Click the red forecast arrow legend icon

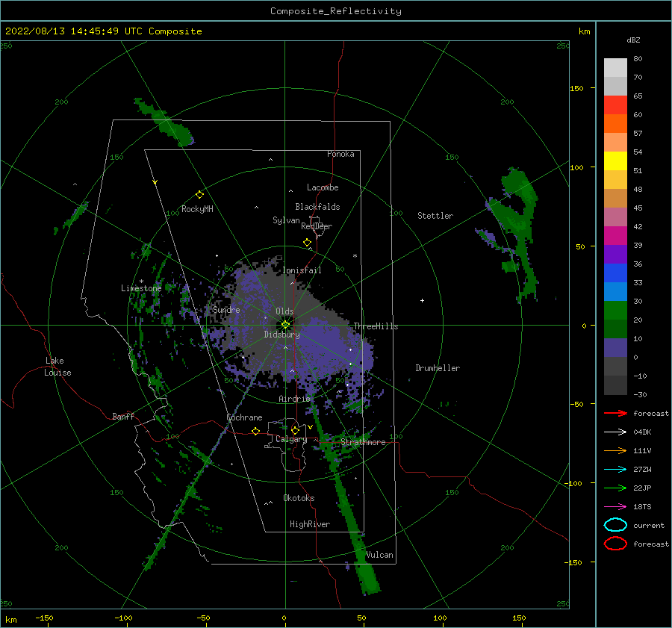click(615, 413)
